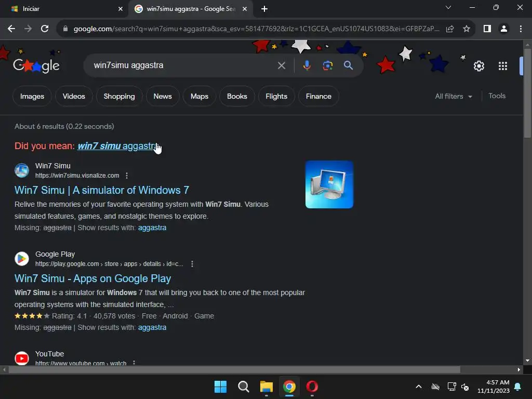Image resolution: width=532 pixels, height=399 pixels.
Task: View site information lock icon
Action: click(x=65, y=29)
